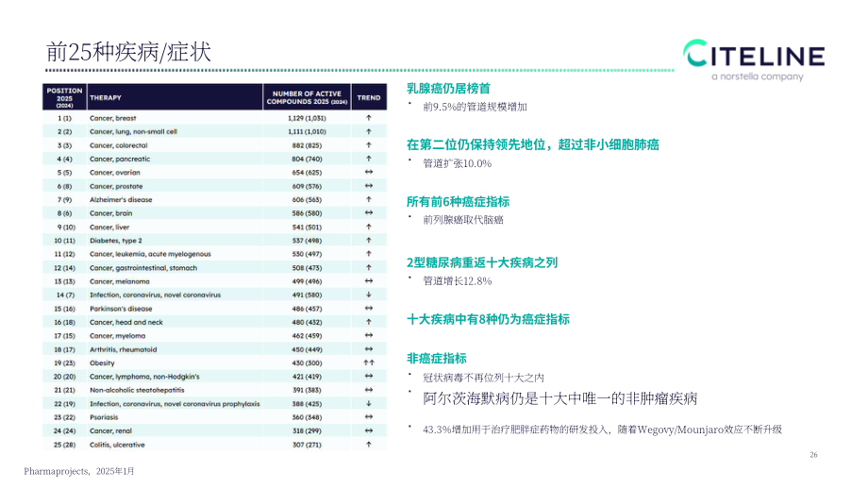Viewport: 868px width, 489px height.
Task: Click the trend up arrow for Cancer, breast
Action: [369, 118]
